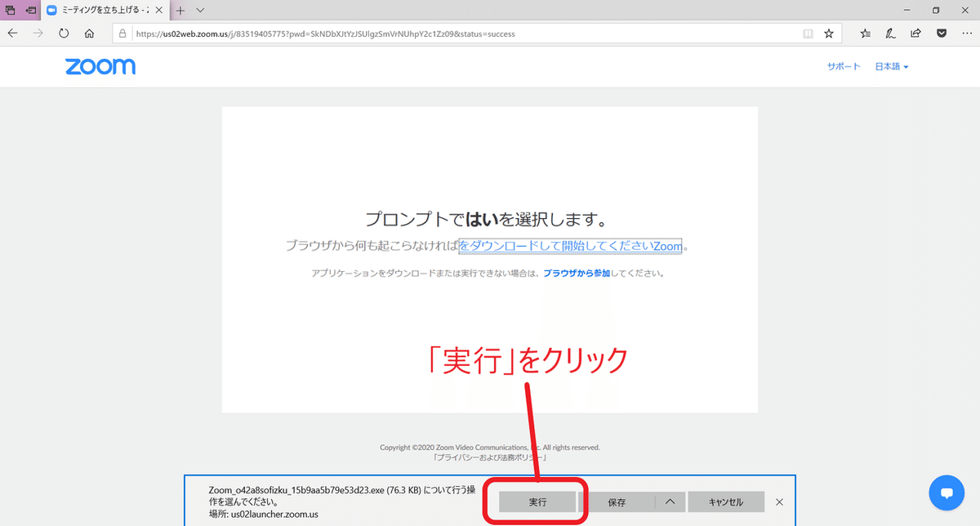Screen dimensions: 980x526
Task: Dismiss the download bar with the X
Action: [x=779, y=501]
